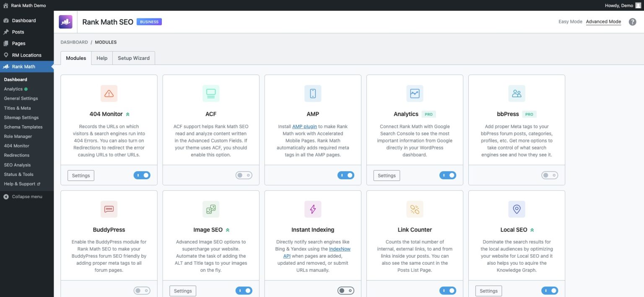Click the IndexNow API link

click(340, 248)
